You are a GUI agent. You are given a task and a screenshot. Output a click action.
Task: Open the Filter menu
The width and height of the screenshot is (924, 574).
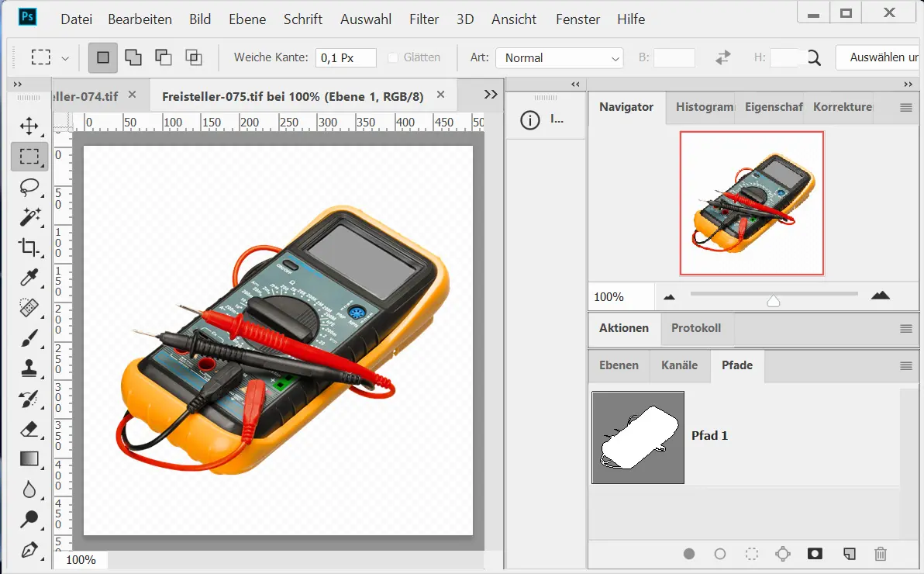coord(423,19)
